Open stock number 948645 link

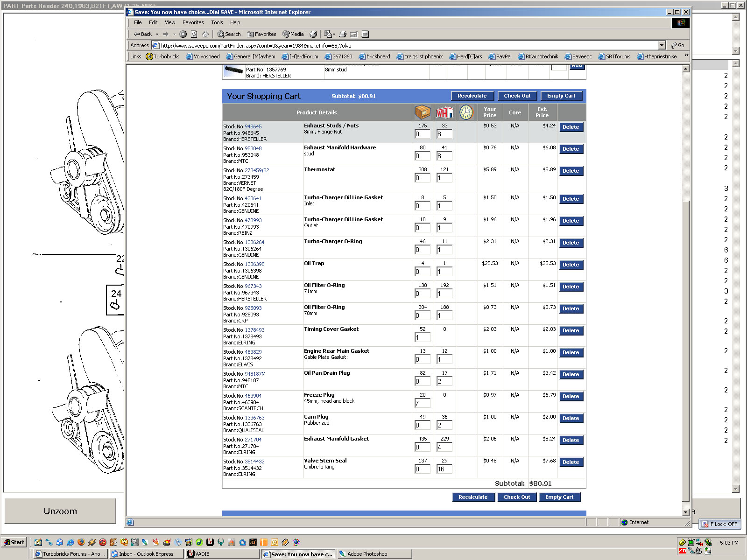tap(253, 126)
